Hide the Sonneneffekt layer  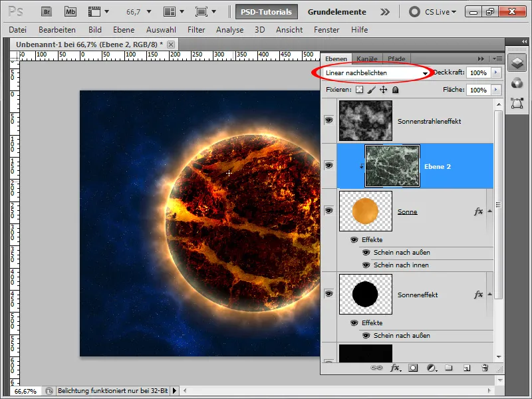[x=329, y=293]
